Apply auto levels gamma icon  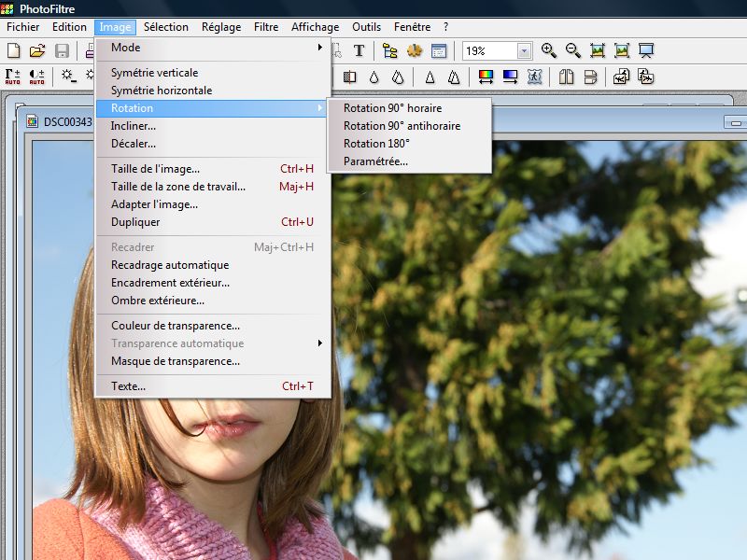(x=13, y=77)
